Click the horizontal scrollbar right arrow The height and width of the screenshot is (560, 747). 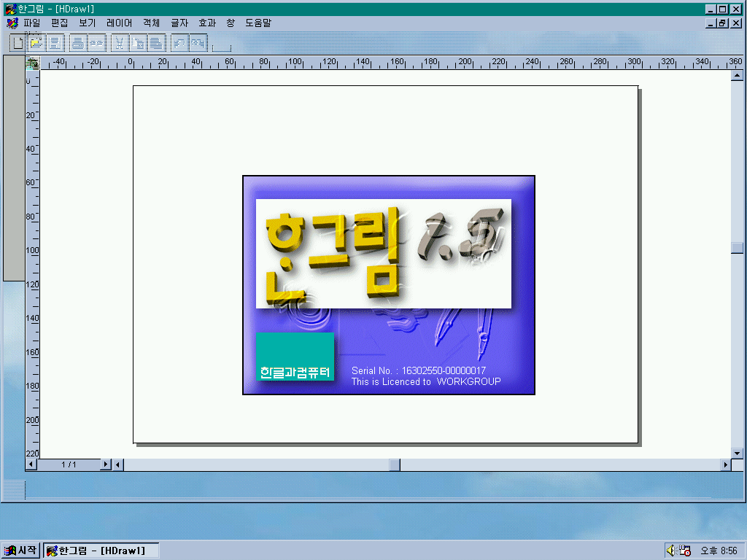click(x=726, y=464)
